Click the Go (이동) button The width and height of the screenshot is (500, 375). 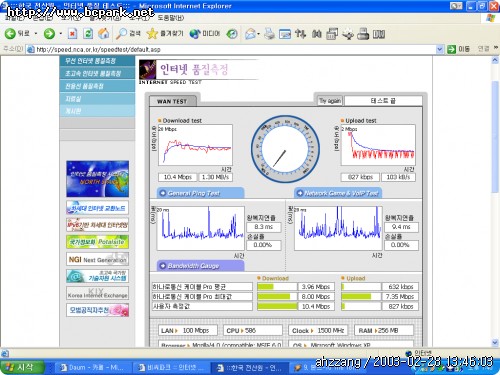point(458,49)
